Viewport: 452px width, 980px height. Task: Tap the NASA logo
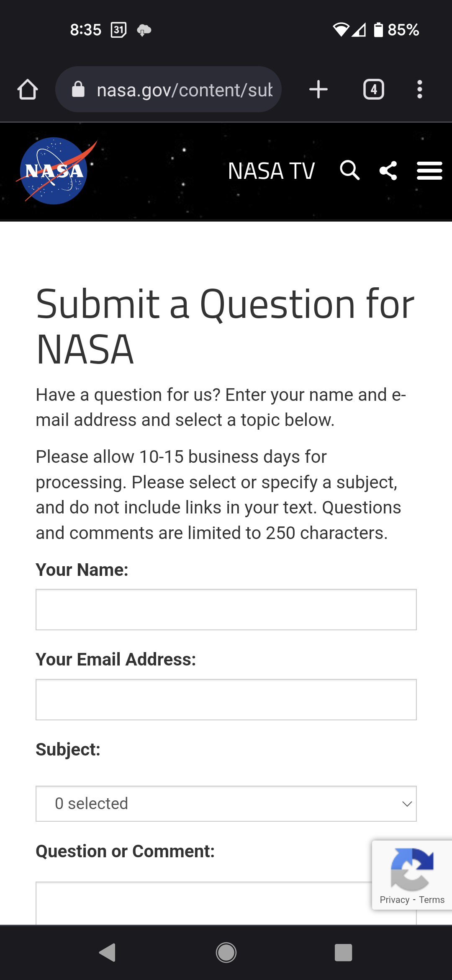coord(54,171)
